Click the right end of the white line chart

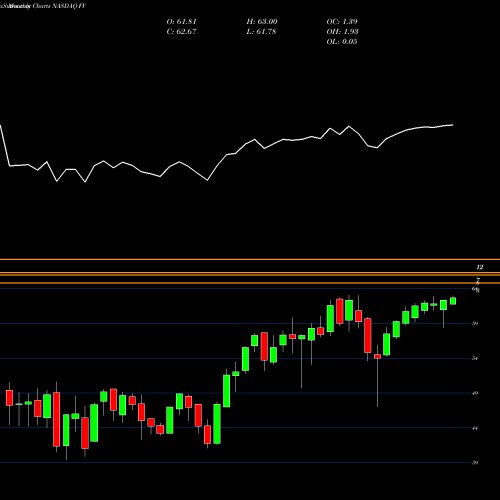[452, 125]
